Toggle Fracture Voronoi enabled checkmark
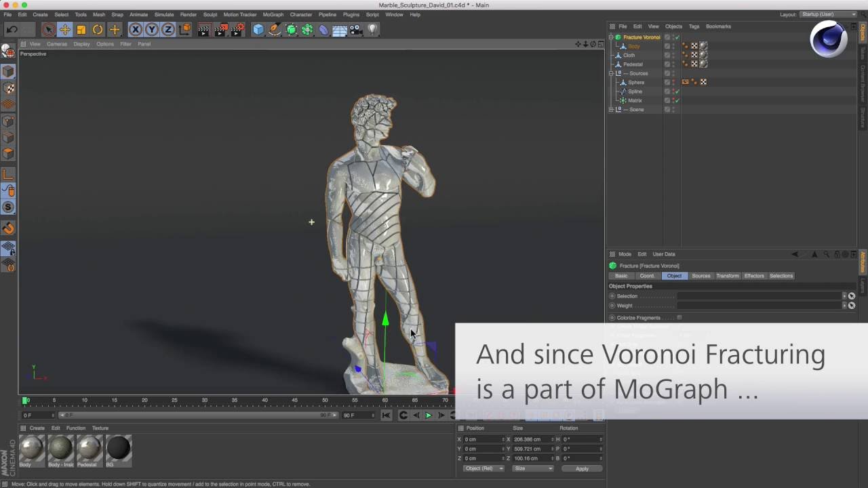Image resolution: width=868 pixels, height=488 pixels. (x=677, y=37)
